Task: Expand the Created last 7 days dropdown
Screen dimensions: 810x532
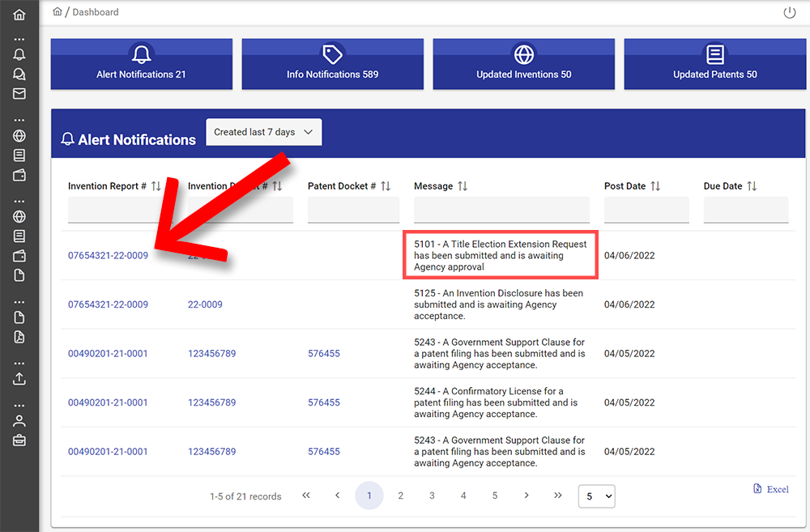Action: pyautogui.click(x=264, y=132)
